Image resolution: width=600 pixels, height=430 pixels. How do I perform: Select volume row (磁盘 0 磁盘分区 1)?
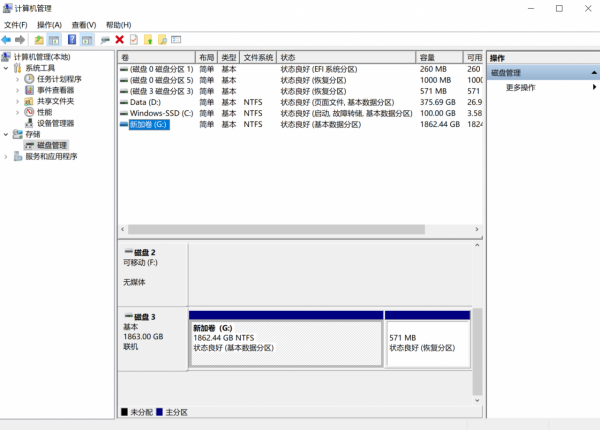[300, 69]
